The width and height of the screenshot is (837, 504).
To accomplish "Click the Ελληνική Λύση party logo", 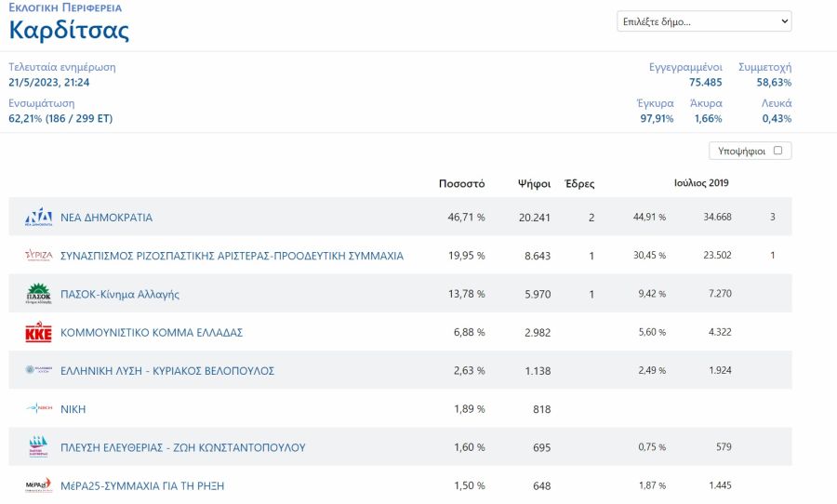I will 38,370.
